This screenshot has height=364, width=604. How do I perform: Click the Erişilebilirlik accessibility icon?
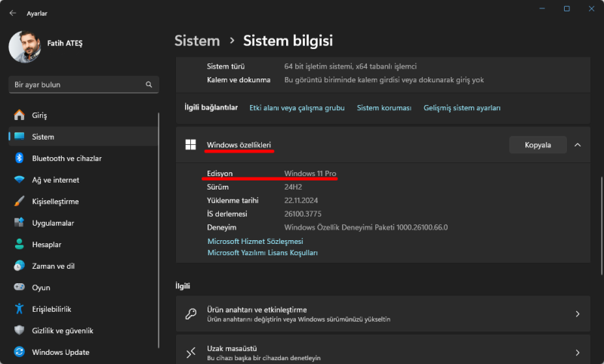coord(20,309)
